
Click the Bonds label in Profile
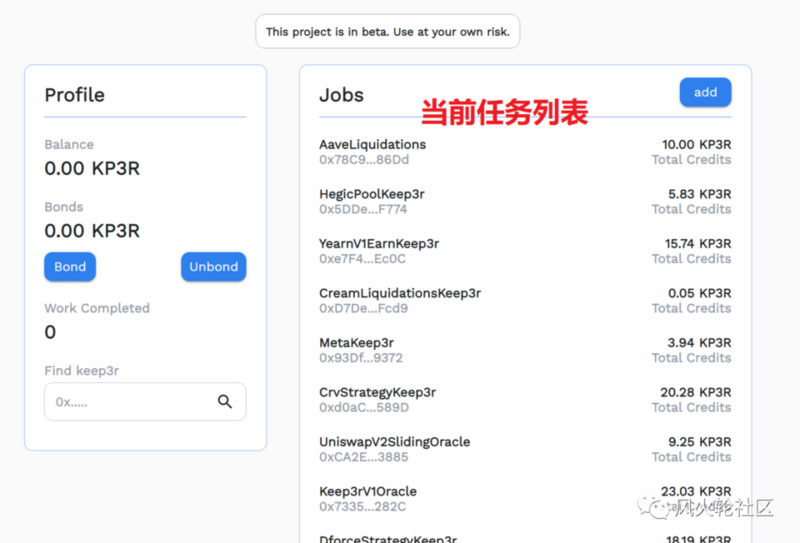point(64,207)
